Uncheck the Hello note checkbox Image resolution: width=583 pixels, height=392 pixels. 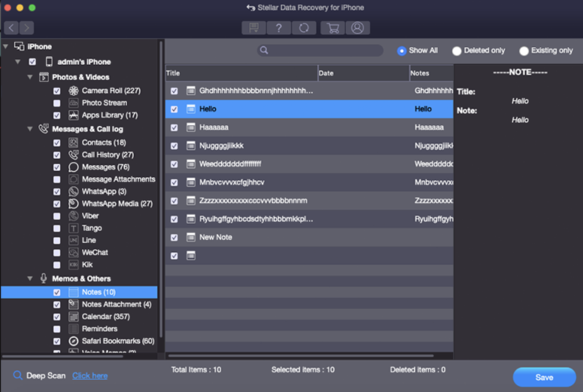point(174,109)
